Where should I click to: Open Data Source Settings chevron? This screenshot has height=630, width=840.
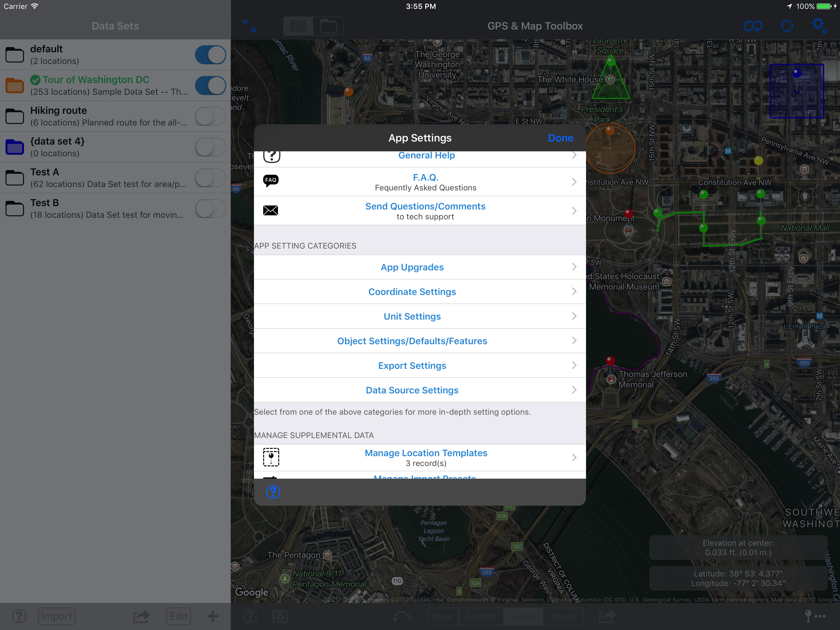coord(574,390)
